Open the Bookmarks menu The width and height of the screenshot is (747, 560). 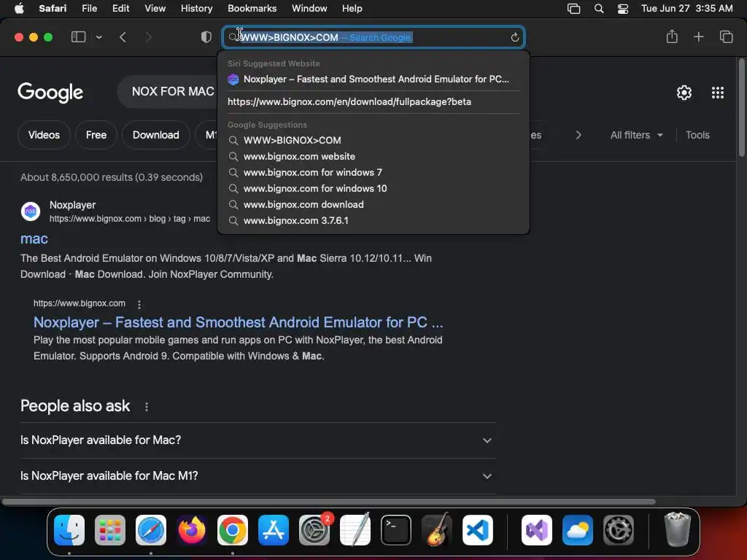[252, 8]
